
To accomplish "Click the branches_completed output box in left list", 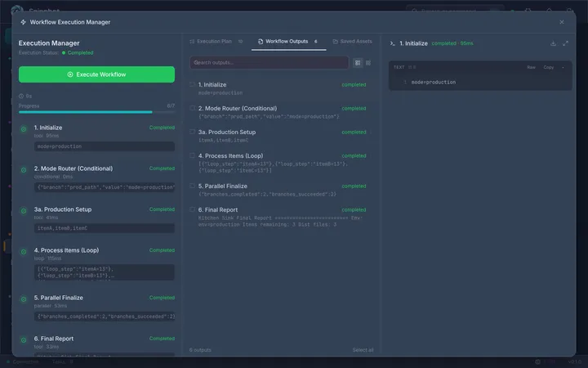I will [105, 316].
